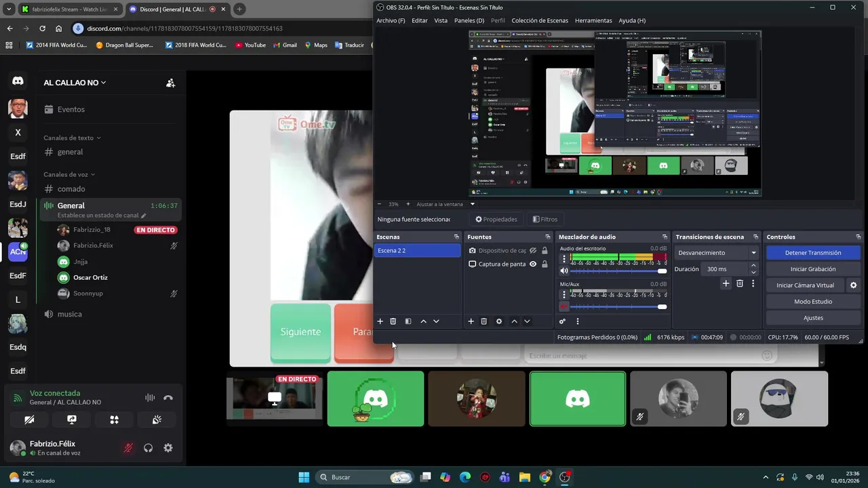
Task: Open Discord noise suppression waveform icon
Action: [150, 398]
